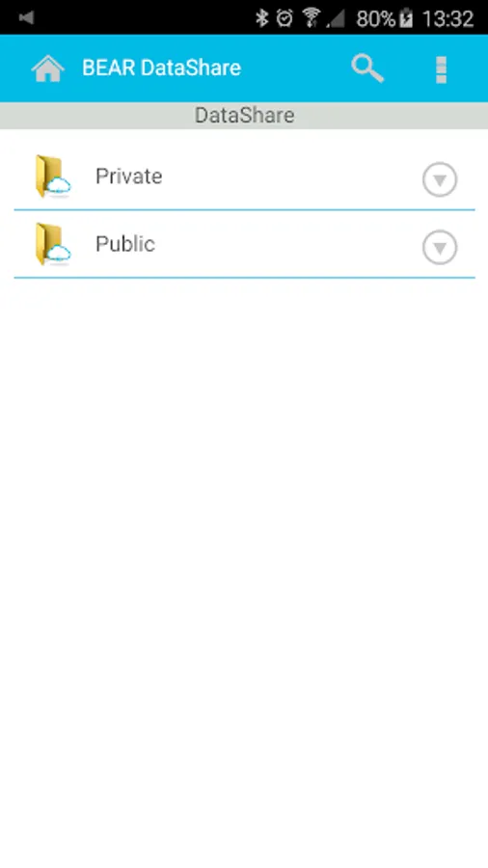This screenshot has width=488, height=868.
Task: Click the Private folder cloud icon
Action: pos(53,176)
